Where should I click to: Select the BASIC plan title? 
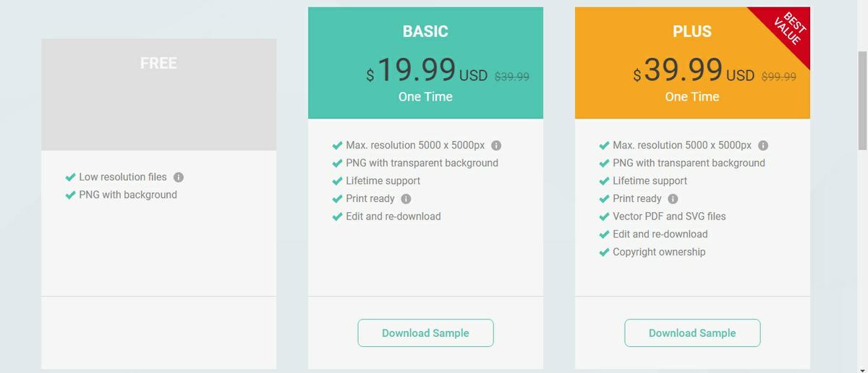(x=425, y=32)
